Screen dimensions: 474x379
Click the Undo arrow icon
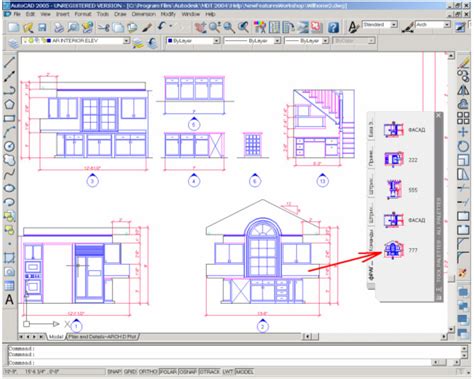(162, 27)
